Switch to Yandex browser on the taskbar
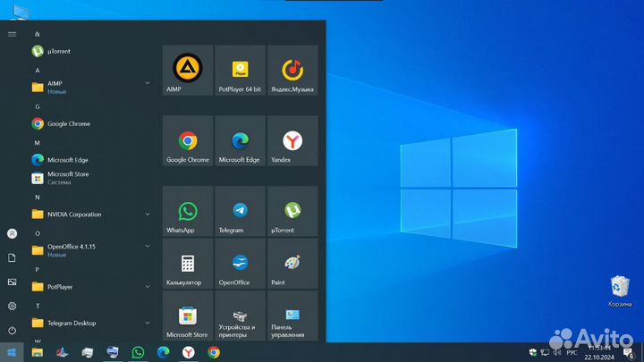 pos(189,352)
